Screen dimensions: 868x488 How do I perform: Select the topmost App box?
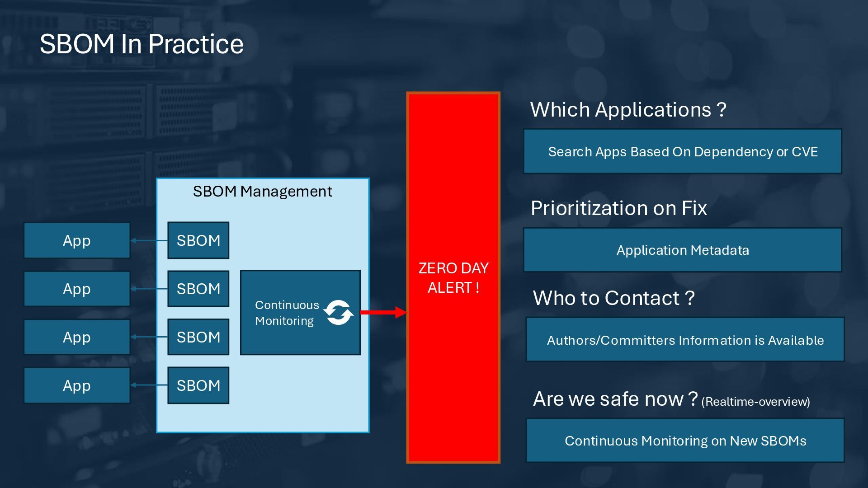coord(77,240)
